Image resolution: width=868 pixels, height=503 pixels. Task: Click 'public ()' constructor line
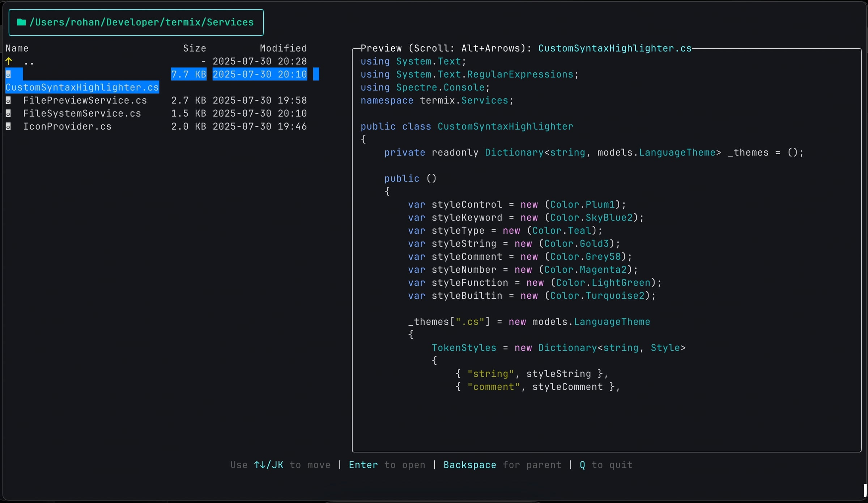(410, 179)
